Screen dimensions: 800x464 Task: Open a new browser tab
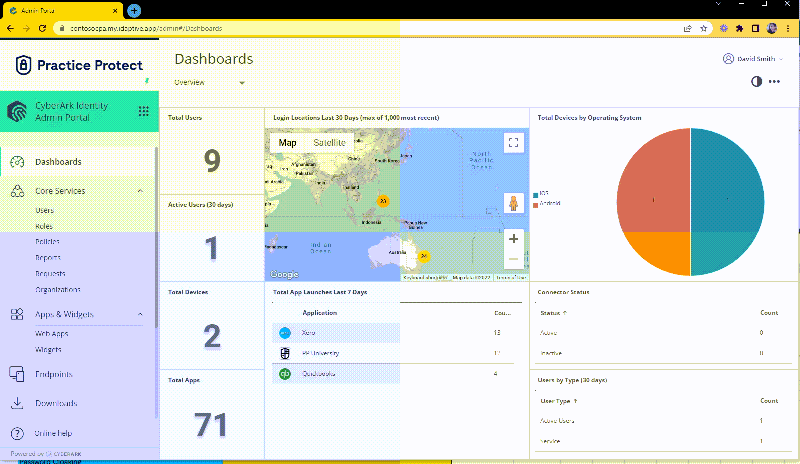pyautogui.click(x=134, y=10)
